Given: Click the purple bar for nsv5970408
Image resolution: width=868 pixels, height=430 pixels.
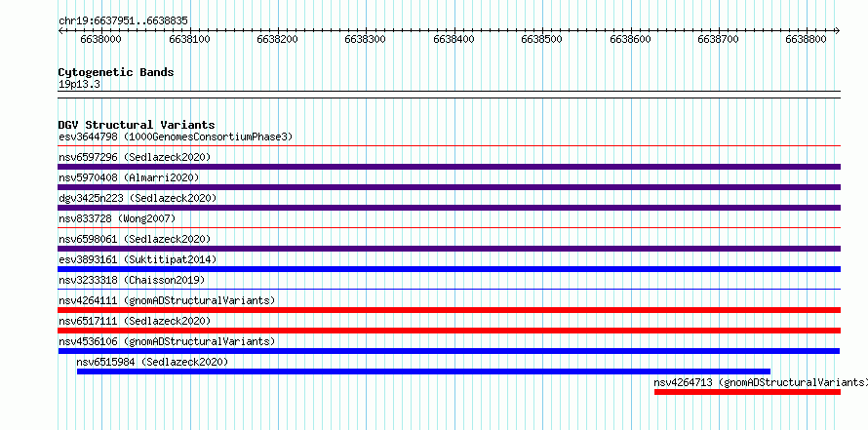Looking at the screenshot, I should pos(449,187).
